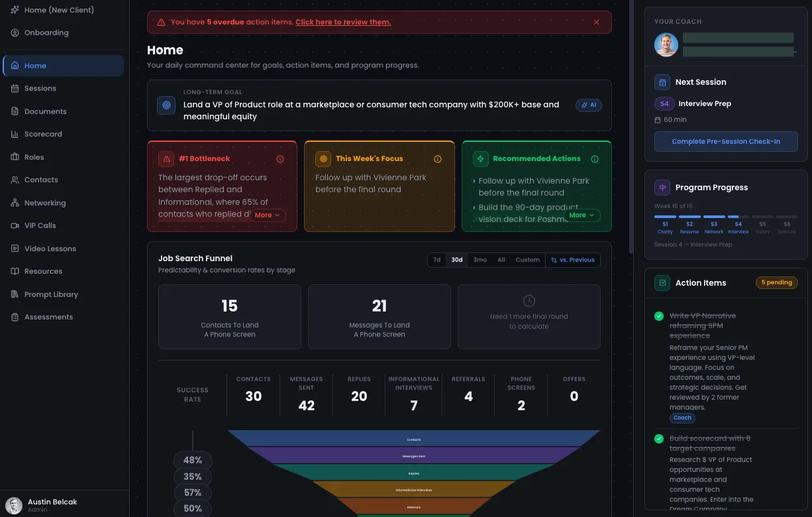The width and height of the screenshot is (812, 517).
Task: Expand More in Recommended Actions card
Action: pyautogui.click(x=582, y=215)
